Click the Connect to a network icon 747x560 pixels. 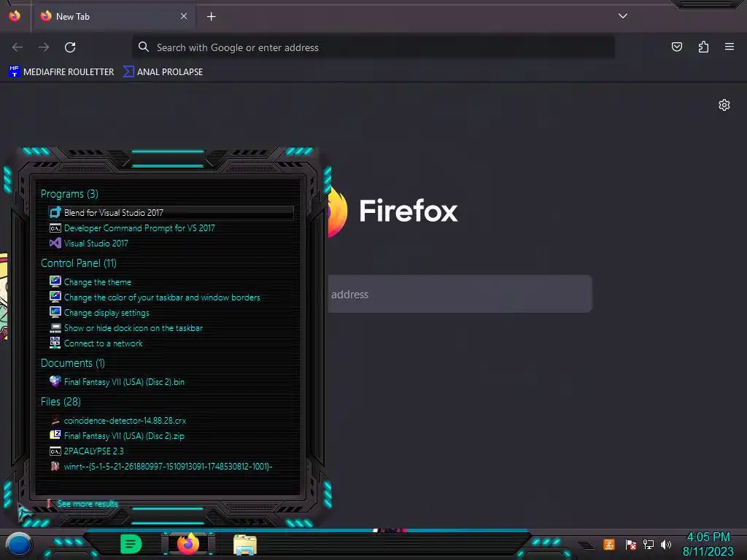(x=55, y=343)
